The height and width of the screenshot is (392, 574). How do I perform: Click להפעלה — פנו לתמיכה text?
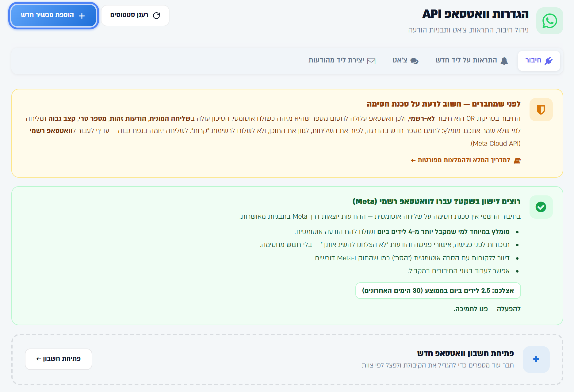coord(487,309)
